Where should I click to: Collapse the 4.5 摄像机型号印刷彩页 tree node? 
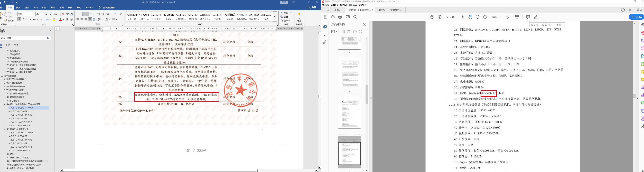pos(5,129)
